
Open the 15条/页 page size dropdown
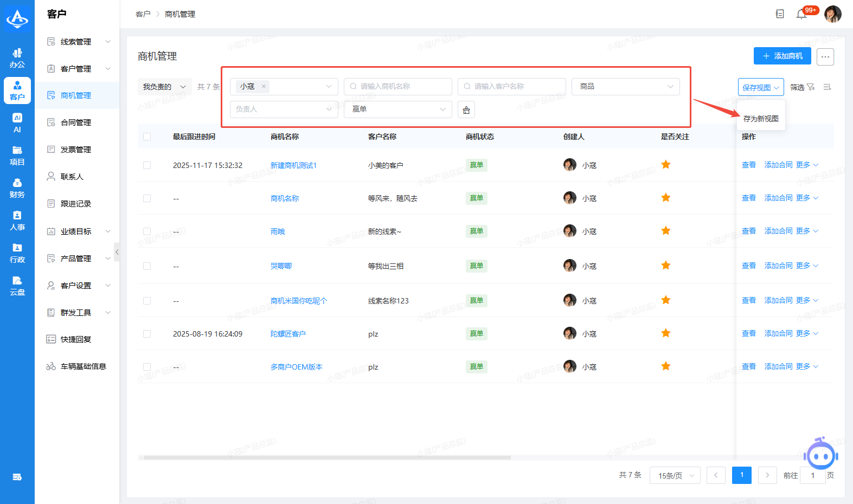click(x=675, y=475)
